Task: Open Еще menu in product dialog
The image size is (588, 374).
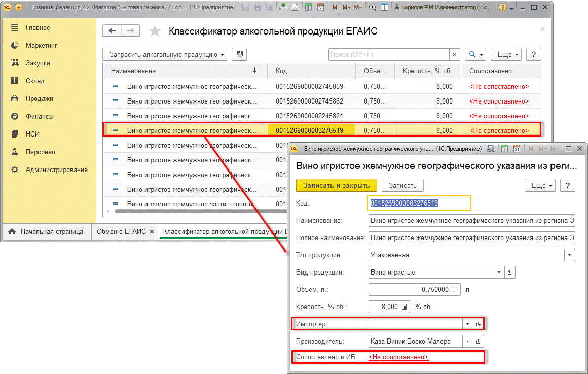Action: pos(540,186)
